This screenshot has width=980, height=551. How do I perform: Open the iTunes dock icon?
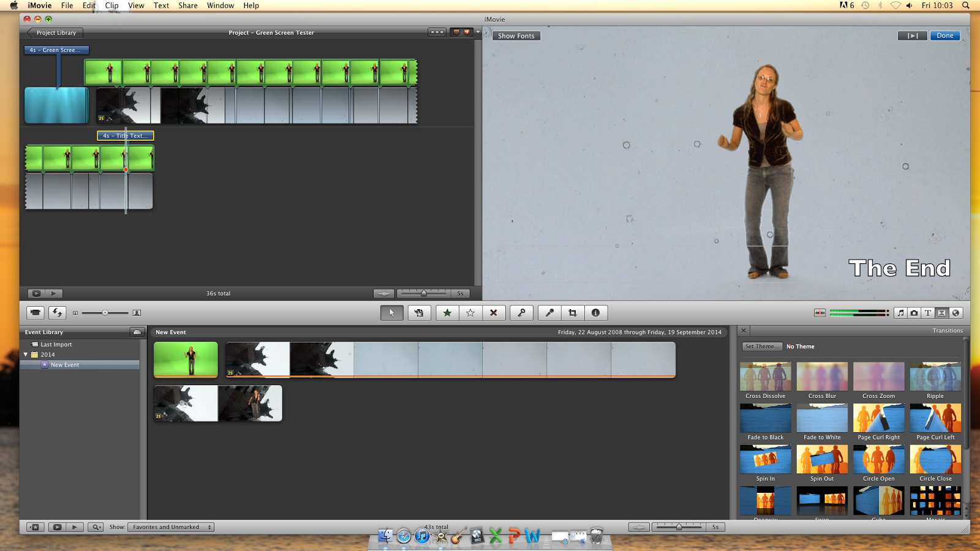pos(422,536)
